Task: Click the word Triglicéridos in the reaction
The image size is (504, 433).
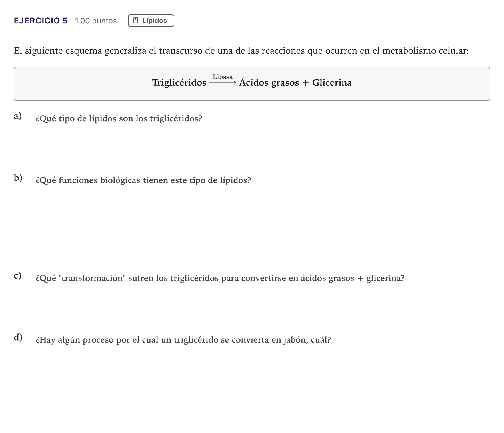Action: 179,82
